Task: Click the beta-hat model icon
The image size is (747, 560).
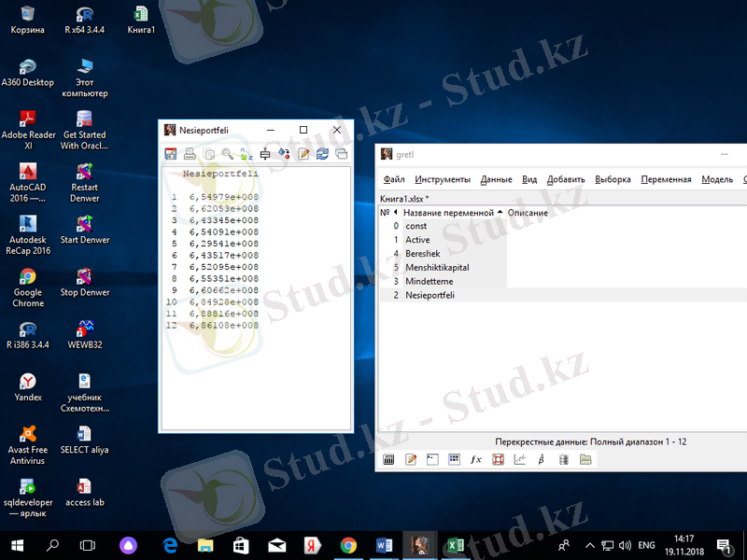Action: (x=542, y=459)
